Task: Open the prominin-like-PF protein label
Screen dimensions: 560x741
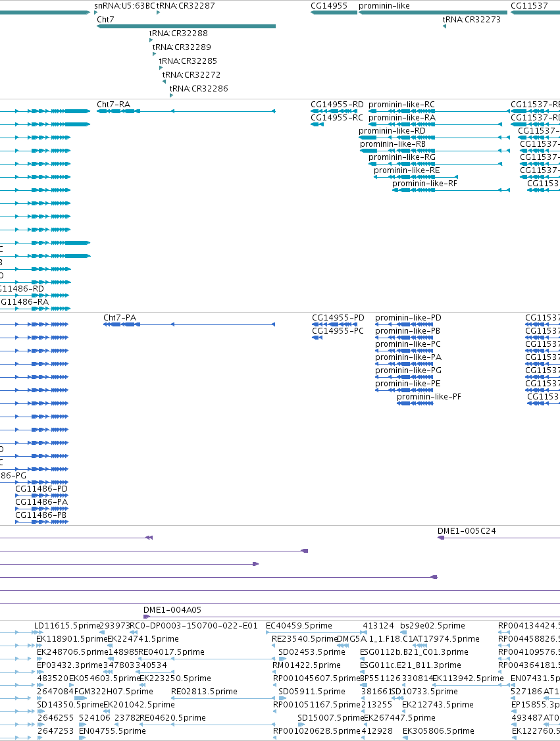Action: 429,397
